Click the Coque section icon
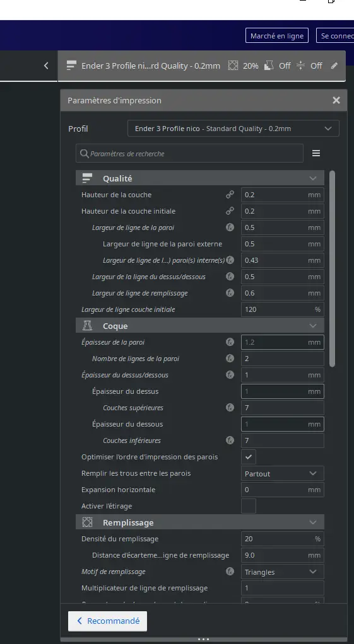The width and height of the screenshot is (354, 644). click(x=87, y=326)
